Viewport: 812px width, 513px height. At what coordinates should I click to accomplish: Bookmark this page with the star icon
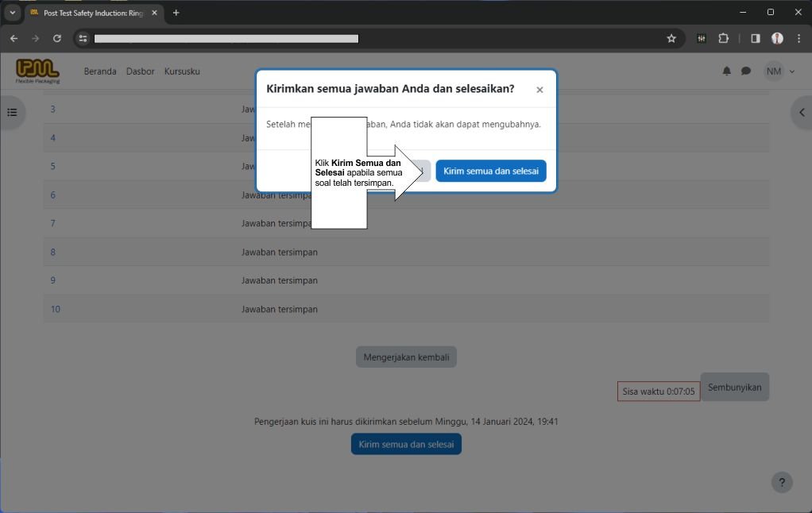(671, 38)
